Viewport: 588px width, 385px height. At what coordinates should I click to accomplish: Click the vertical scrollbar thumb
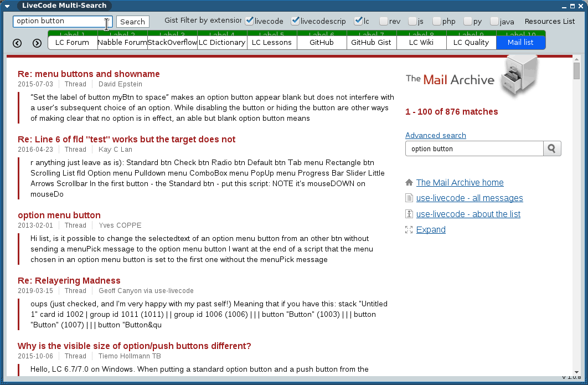(577, 71)
